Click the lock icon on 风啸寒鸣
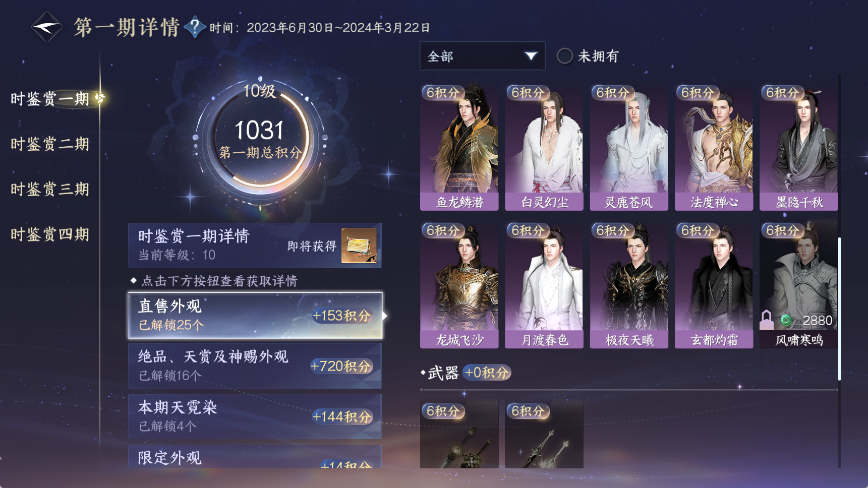868x488 pixels. [767, 320]
